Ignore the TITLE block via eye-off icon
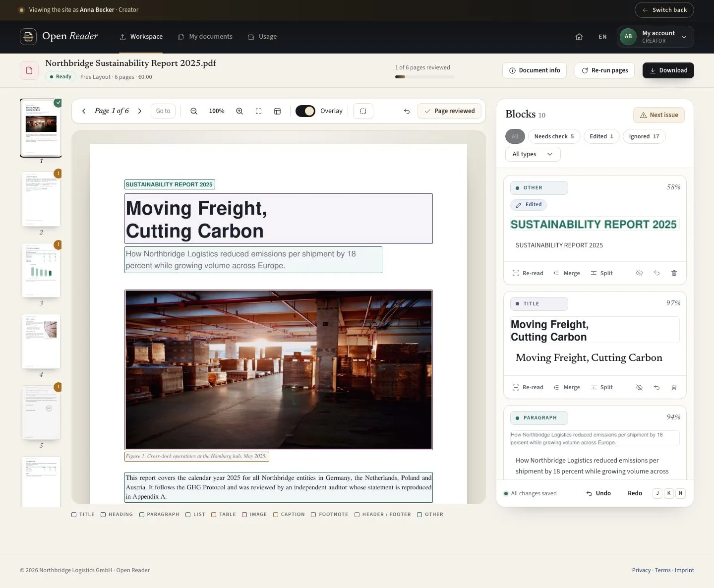 (639, 387)
